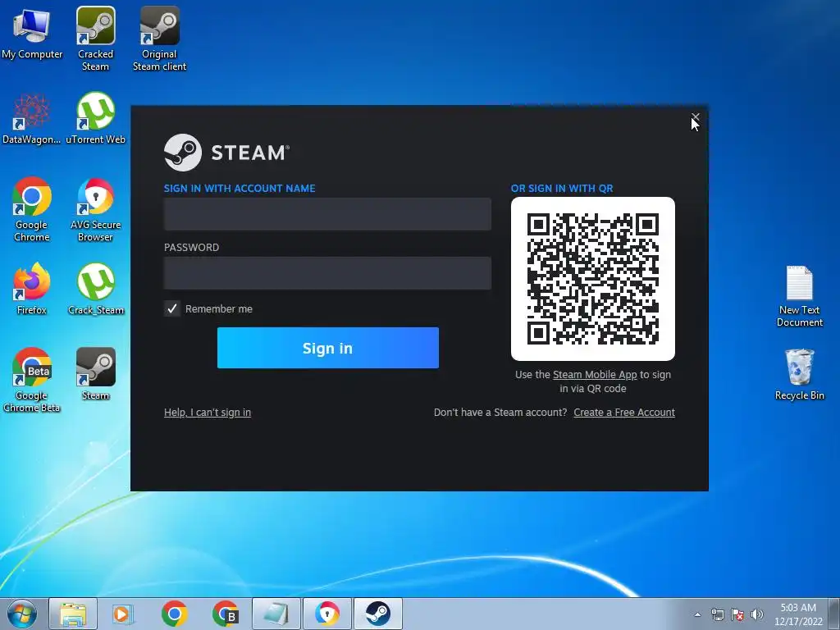Select the Crack_Steam desktop icon
The height and width of the screenshot is (630, 840).
click(95, 290)
